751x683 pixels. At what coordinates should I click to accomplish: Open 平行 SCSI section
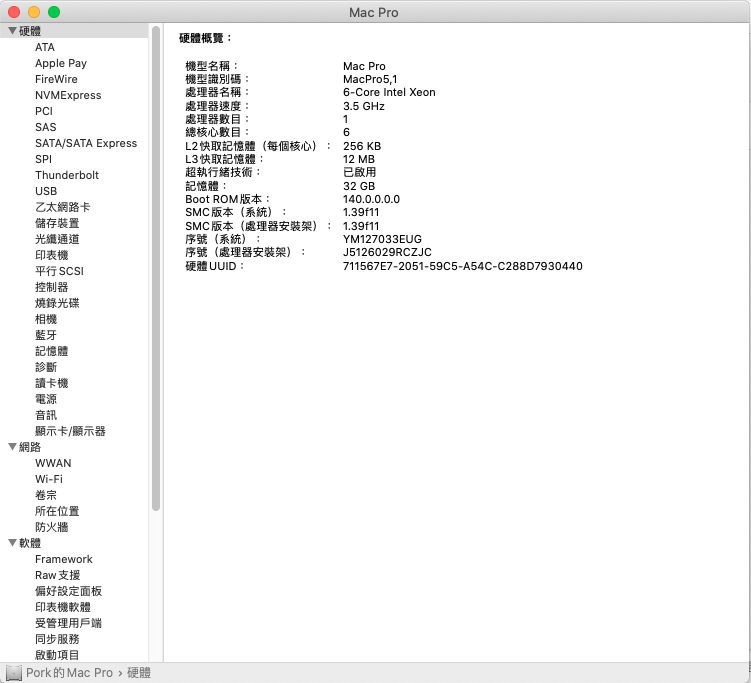(x=59, y=271)
